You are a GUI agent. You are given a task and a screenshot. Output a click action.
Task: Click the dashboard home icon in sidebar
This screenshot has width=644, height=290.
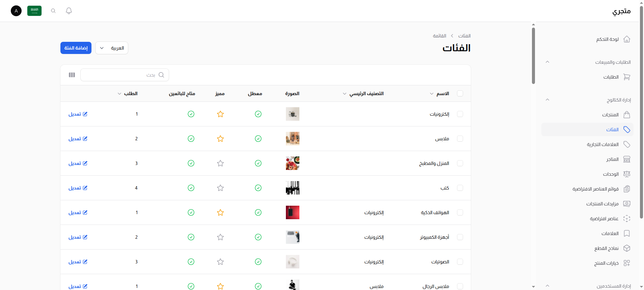click(627, 39)
